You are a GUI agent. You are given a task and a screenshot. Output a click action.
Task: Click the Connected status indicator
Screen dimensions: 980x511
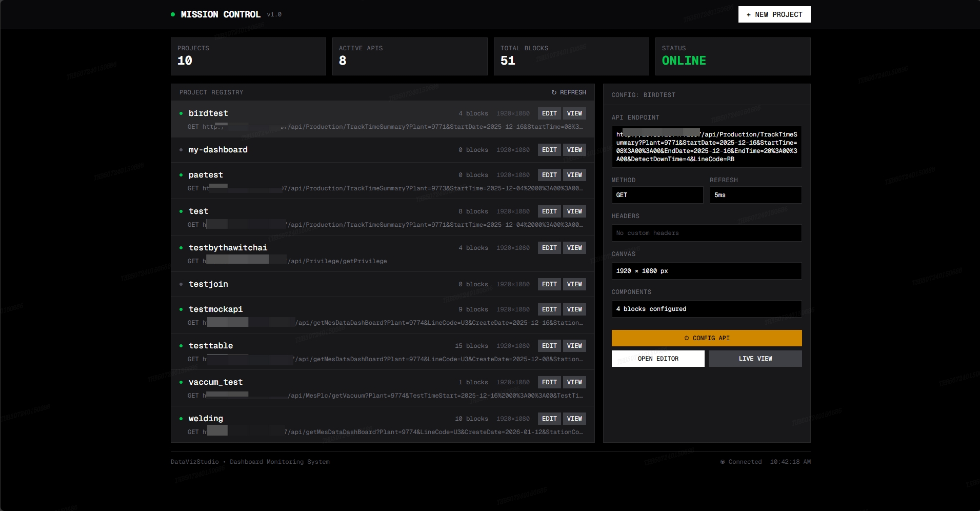pos(741,462)
